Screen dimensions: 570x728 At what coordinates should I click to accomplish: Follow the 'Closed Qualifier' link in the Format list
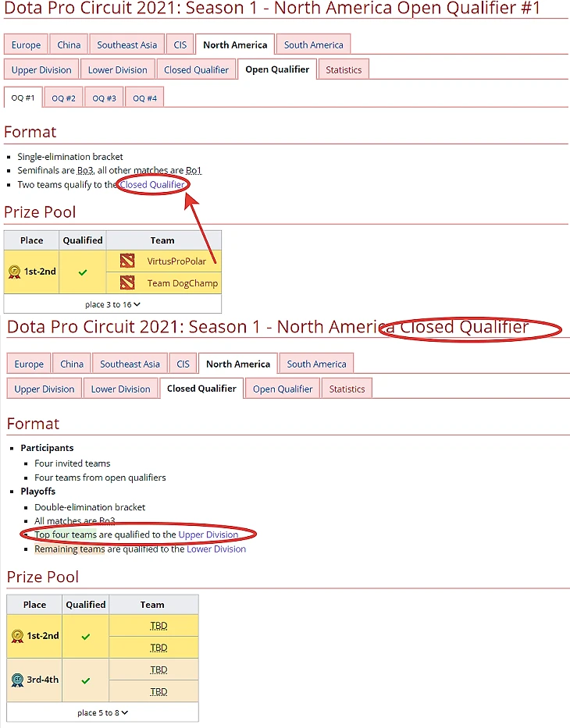pos(152,184)
